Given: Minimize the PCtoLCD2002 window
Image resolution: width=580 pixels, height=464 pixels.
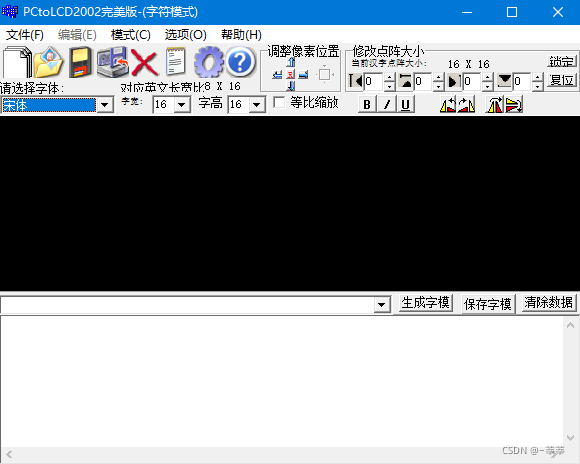Looking at the screenshot, I should click(467, 12).
